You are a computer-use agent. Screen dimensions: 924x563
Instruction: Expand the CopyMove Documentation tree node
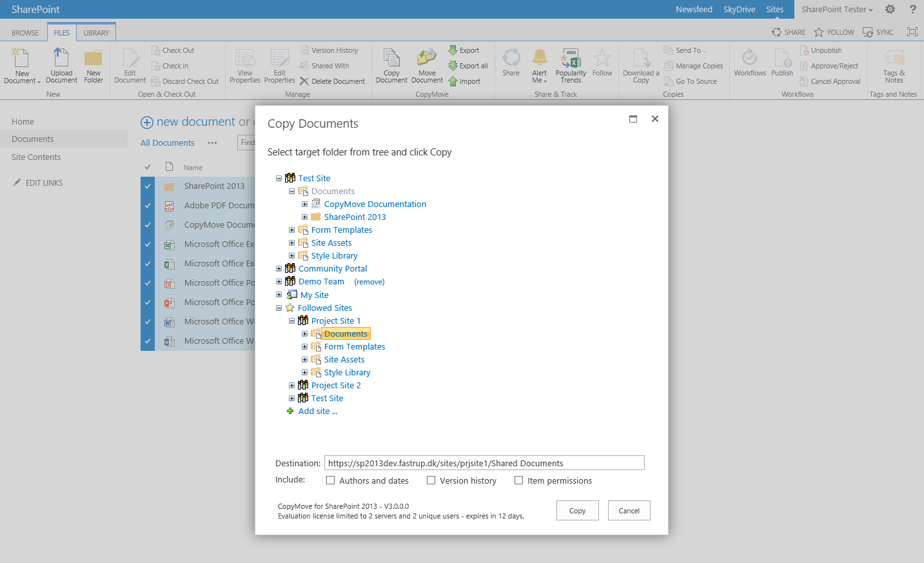tap(304, 204)
